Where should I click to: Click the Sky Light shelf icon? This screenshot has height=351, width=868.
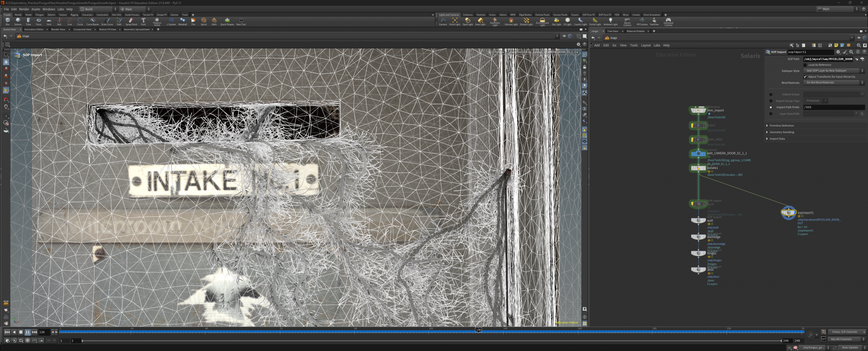click(x=557, y=21)
